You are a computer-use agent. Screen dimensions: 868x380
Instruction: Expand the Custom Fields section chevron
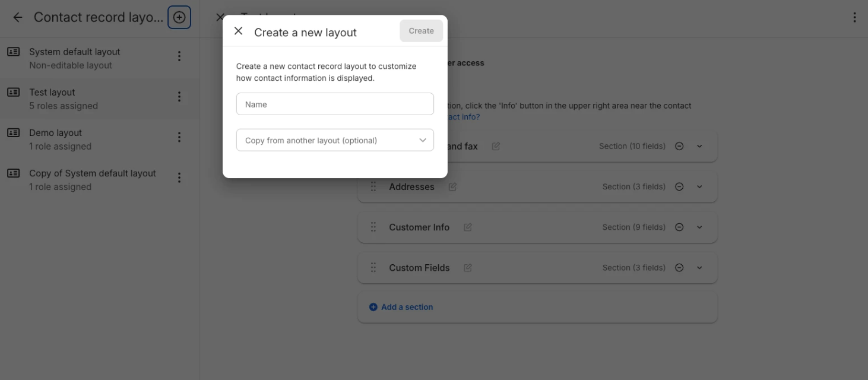699,267
